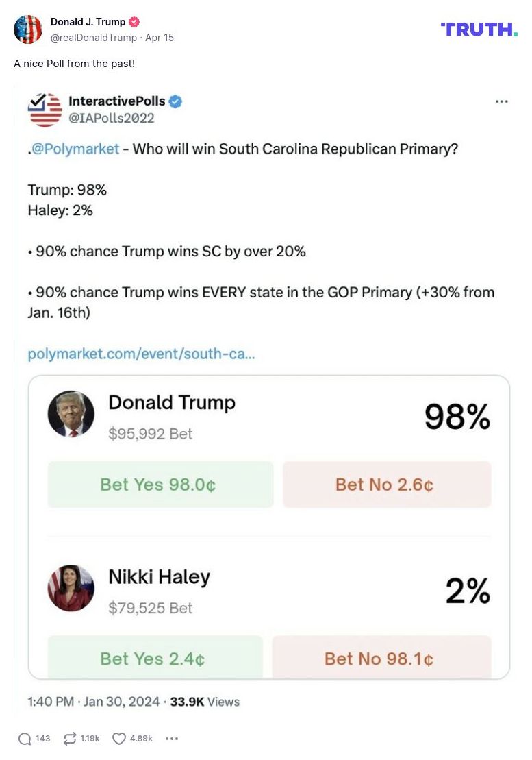Click the ReTruth repost icon

pos(68,739)
